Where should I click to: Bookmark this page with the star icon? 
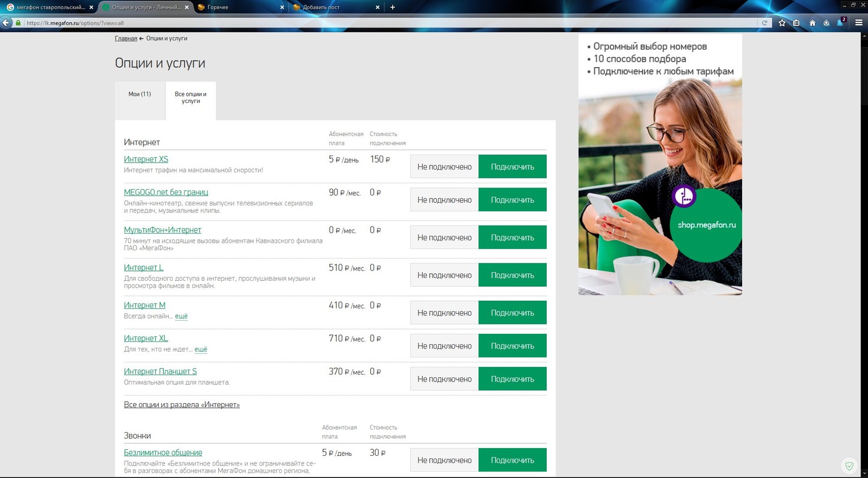[782, 23]
